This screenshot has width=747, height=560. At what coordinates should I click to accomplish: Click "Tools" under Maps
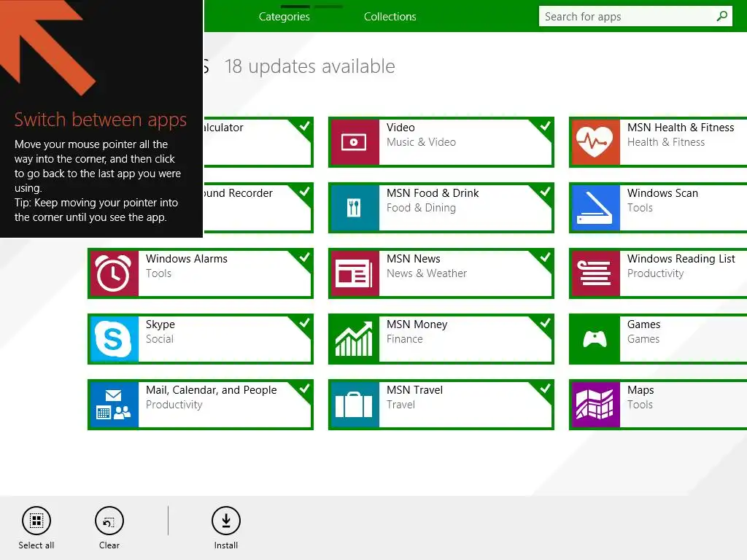[640, 405]
